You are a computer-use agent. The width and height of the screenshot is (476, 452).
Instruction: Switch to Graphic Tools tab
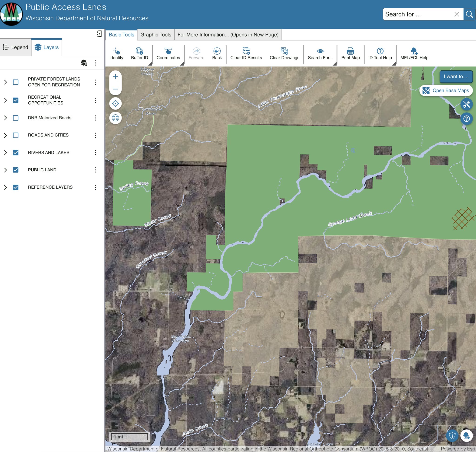156,35
